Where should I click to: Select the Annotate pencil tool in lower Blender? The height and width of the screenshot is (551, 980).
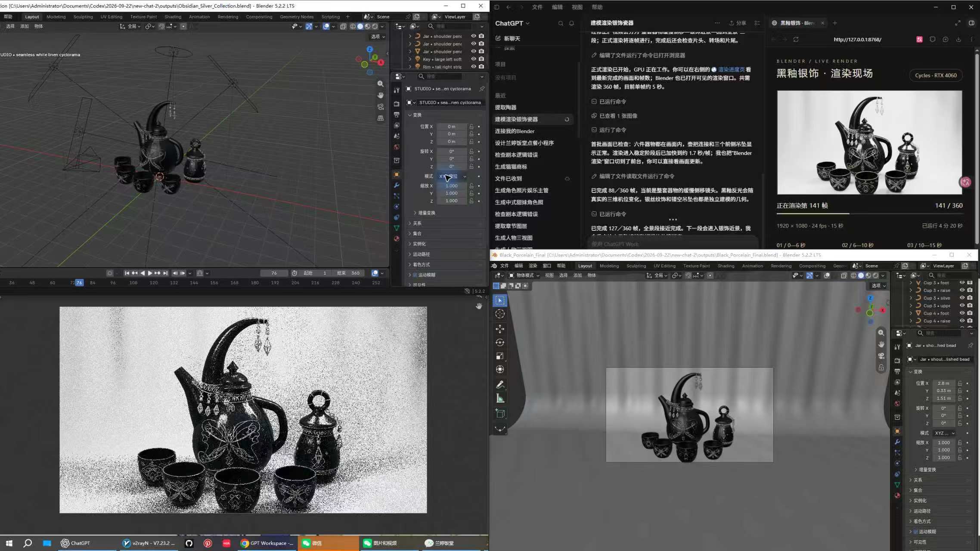(500, 384)
